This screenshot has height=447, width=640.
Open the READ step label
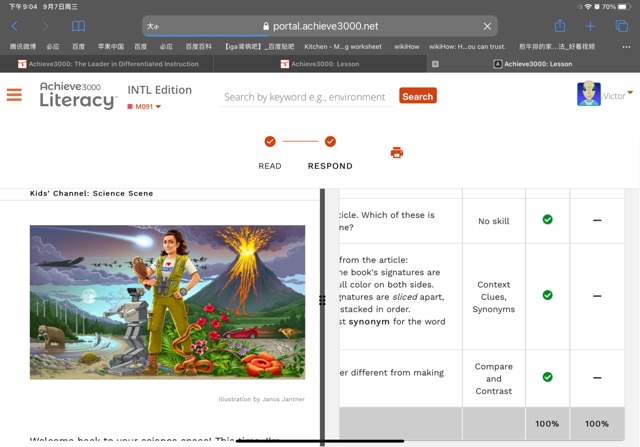point(270,166)
